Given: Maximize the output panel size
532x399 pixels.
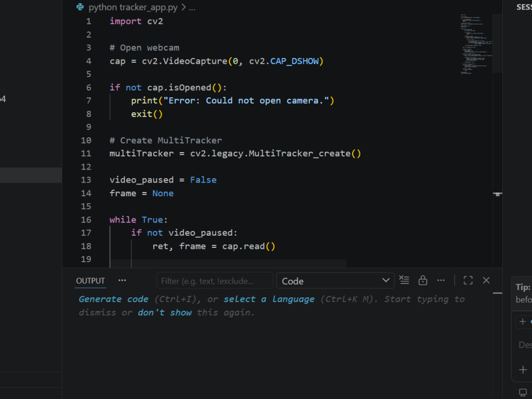Looking at the screenshot, I should [x=468, y=280].
